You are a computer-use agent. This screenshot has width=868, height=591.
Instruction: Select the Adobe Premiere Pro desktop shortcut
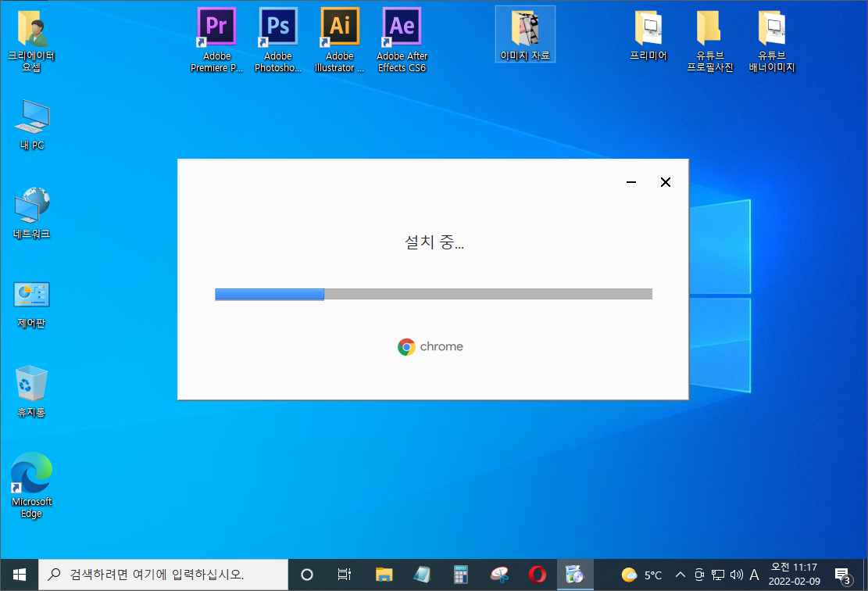[216, 40]
